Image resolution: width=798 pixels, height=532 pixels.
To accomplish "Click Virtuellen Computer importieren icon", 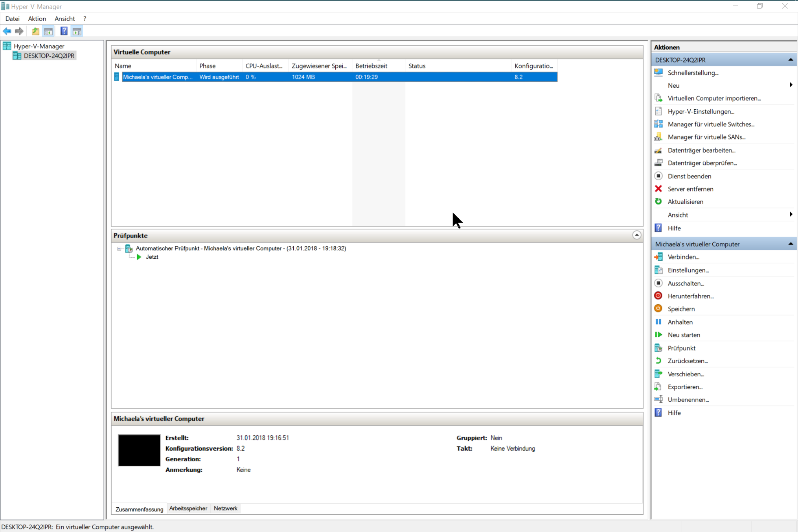I will (658, 98).
